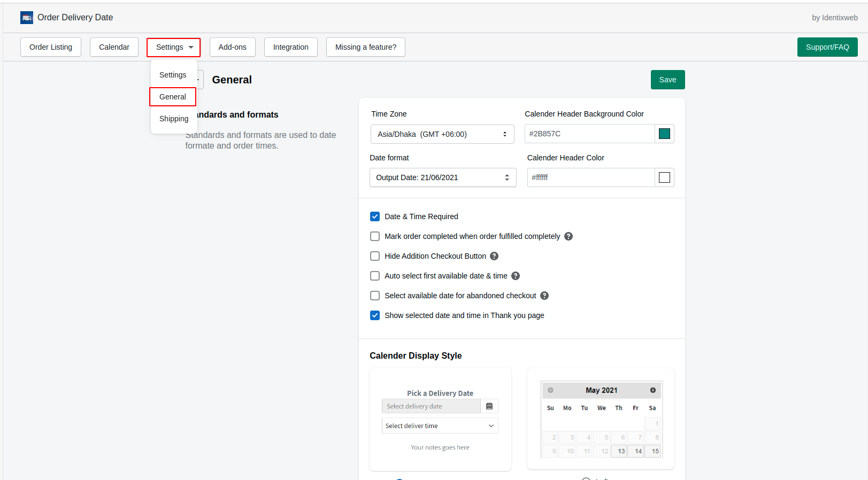Click 'Your notes goes here' text
Screen dimensions: 868x480
point(440,447)
